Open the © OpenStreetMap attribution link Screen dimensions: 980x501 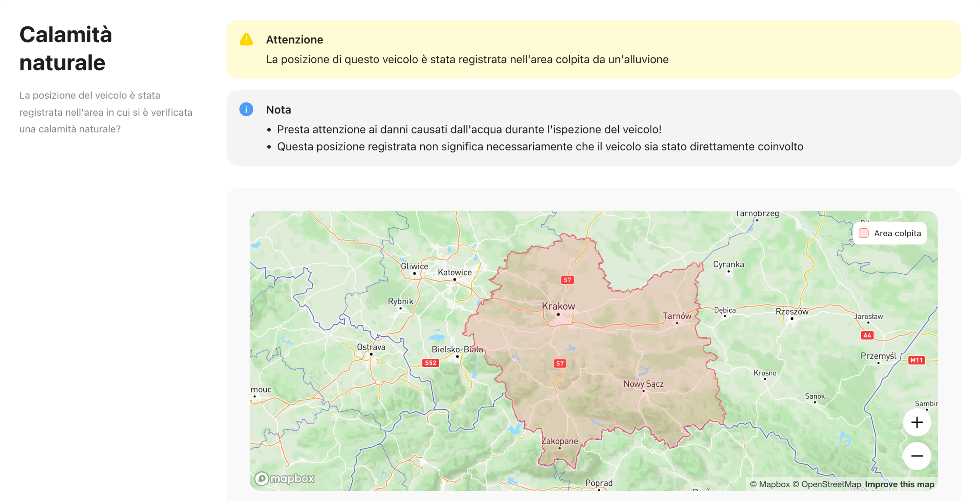(x=826, y=484)
